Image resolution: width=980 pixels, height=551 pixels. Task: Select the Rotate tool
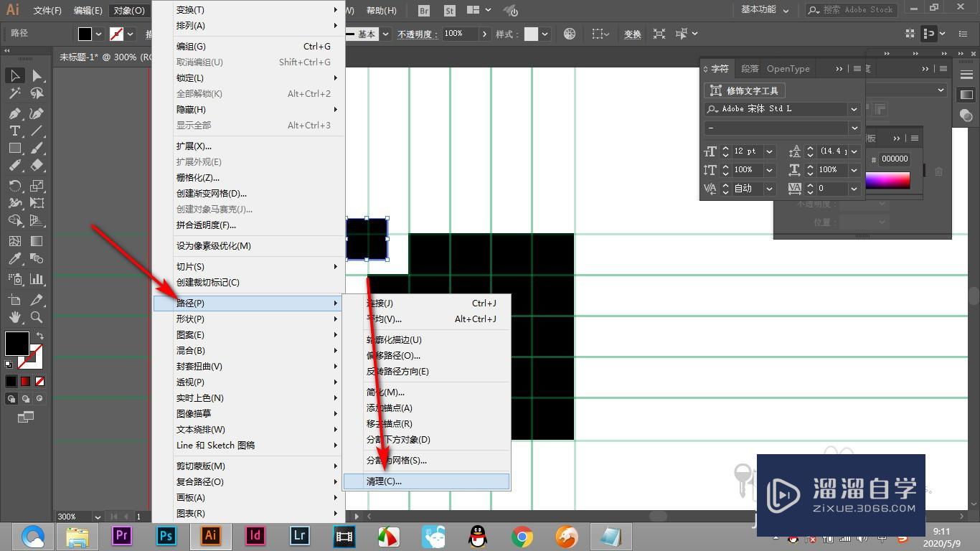[x=14, y=186]
